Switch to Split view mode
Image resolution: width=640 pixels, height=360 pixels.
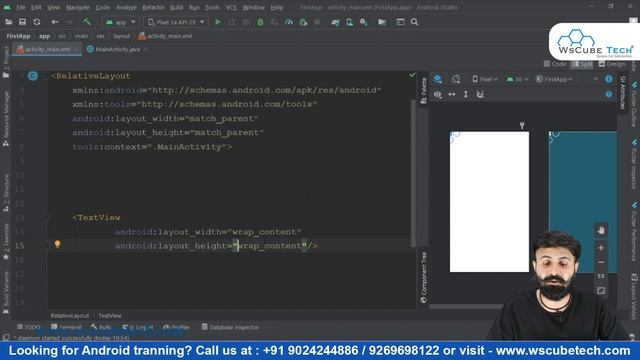[582, 64]
